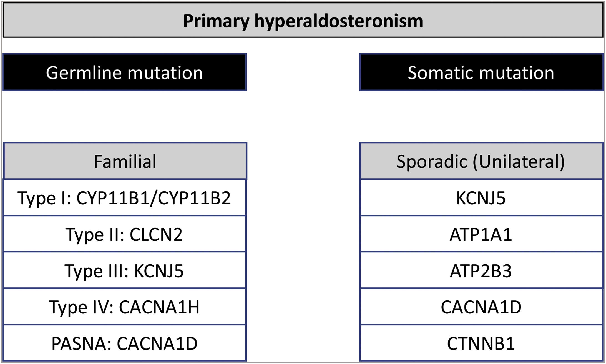Click the Type I label in the familial list
This screenshot has width=606, height=364.
(44, 198)
